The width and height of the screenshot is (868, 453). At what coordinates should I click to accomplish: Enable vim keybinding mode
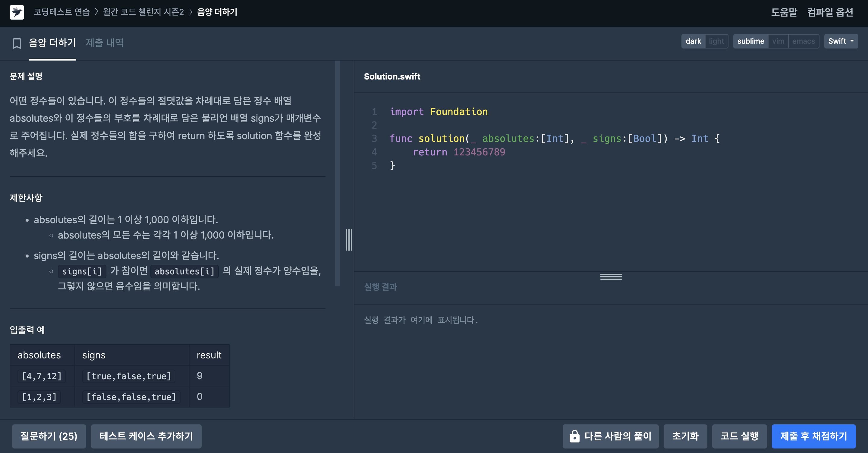click(x=778, y=41)
